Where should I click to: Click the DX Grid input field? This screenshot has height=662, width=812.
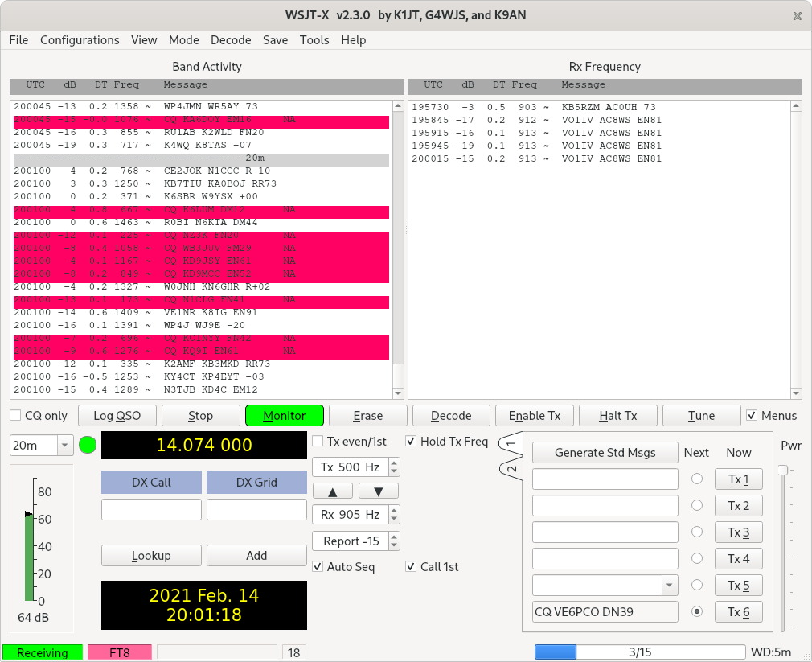click(x=256, y=510)
